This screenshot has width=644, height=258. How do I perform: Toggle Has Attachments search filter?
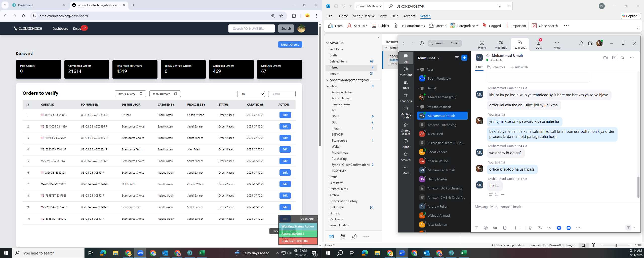pos(409,26)
